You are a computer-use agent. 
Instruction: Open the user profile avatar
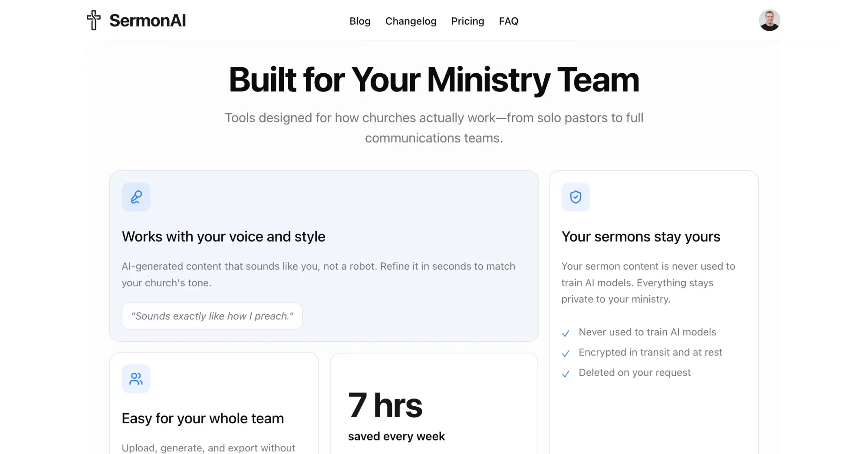point(769,20)
